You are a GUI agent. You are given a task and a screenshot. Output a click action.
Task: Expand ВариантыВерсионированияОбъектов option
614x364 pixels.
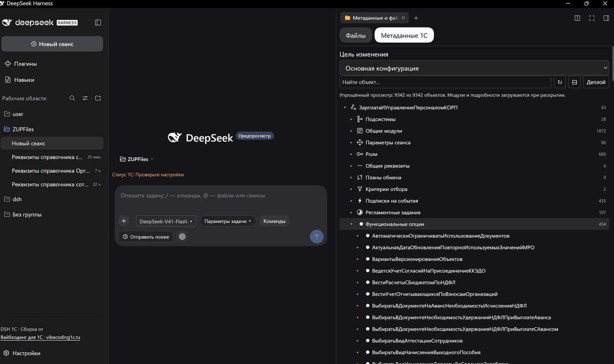pos(358,259)
